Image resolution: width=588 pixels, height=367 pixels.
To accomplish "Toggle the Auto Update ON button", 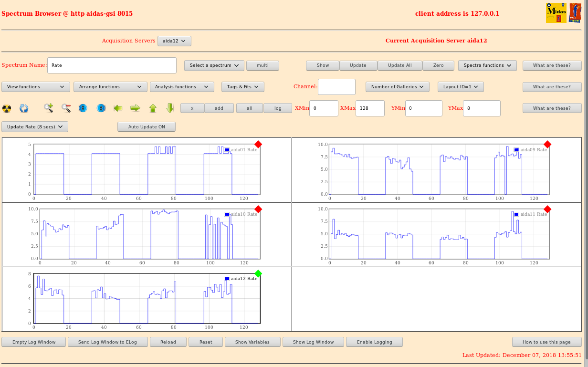I will (146, 127).
